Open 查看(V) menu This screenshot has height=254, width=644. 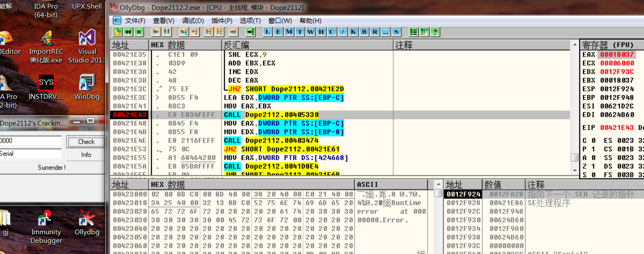[164, 21]
